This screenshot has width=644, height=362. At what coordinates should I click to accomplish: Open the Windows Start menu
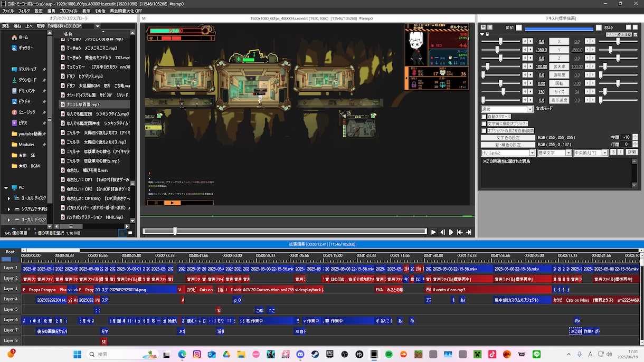[x=78, y=354]
